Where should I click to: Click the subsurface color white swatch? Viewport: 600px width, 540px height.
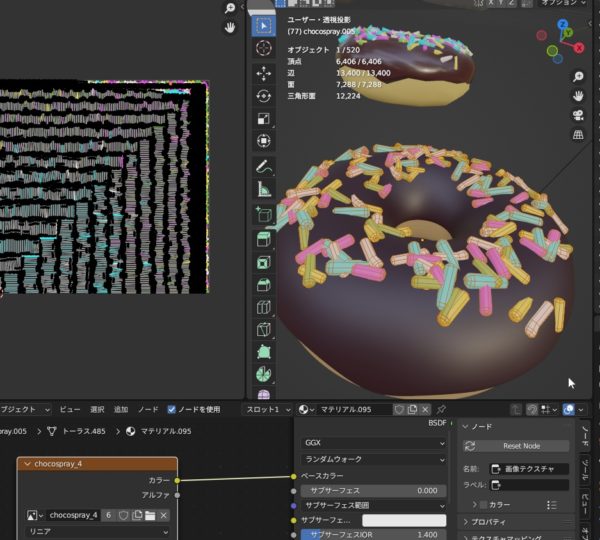pos(404,520)
